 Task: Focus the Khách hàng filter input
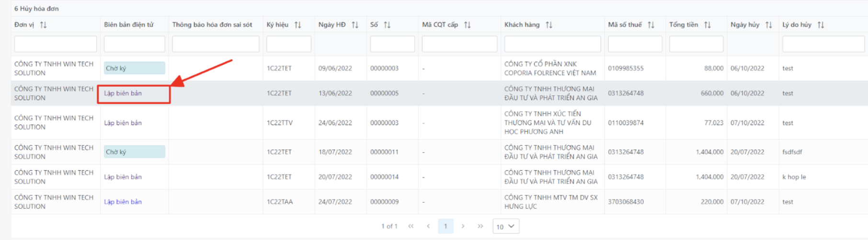point(552,44)
